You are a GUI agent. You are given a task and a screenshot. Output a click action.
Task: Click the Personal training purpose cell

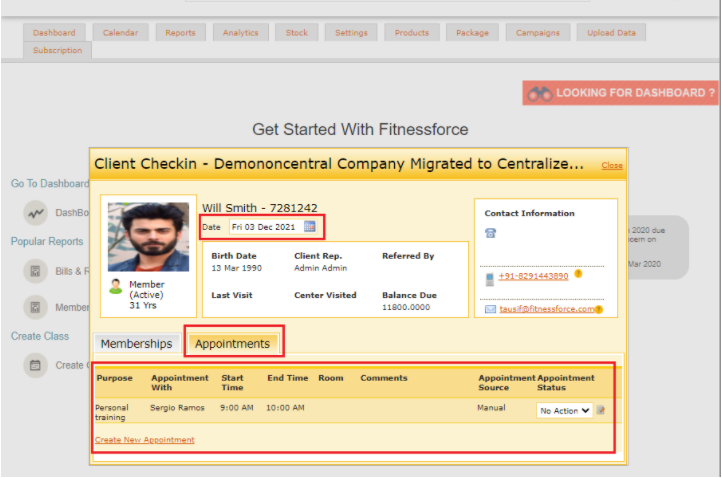[112, 413]
